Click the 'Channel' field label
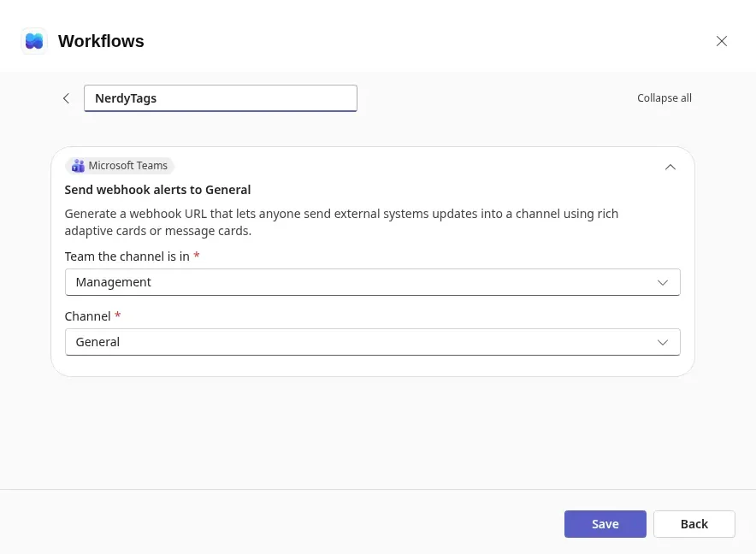Viewport: 756px width, 554px height. [x=87, y=316]
